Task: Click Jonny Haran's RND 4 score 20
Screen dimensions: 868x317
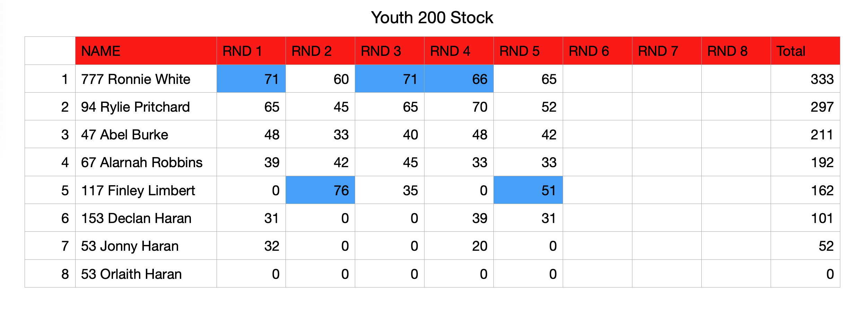Action: click(x=459, y=246)
